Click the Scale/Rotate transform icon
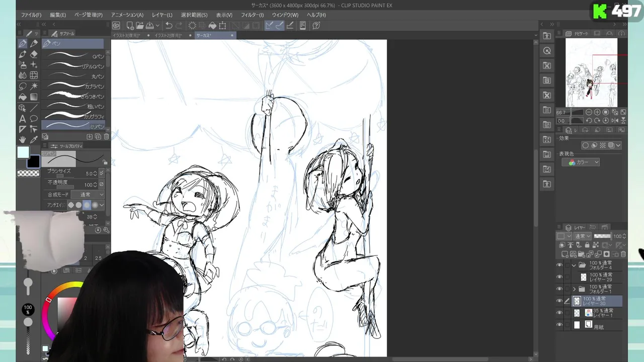This screenshot has width=644, height=362. click(x=222, y=26)
